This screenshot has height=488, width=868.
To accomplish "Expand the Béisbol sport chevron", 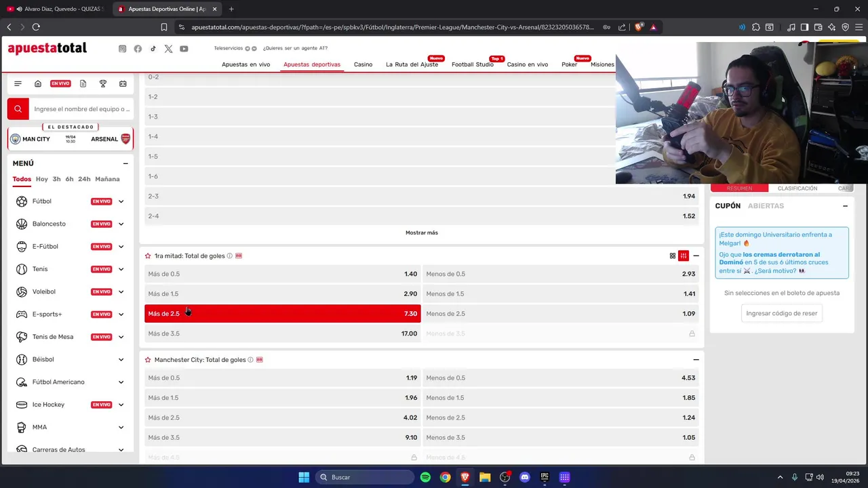I will (121, 359).
